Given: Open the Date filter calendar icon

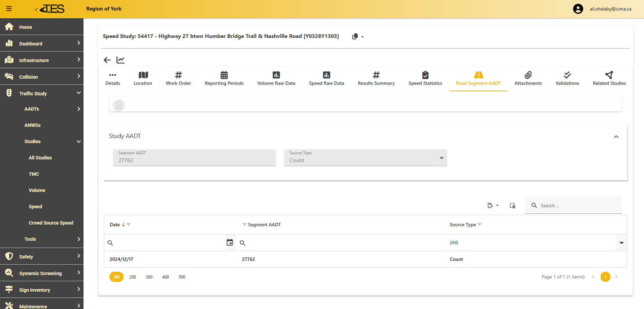Looking at the screenshot, I should coord(230,243).
